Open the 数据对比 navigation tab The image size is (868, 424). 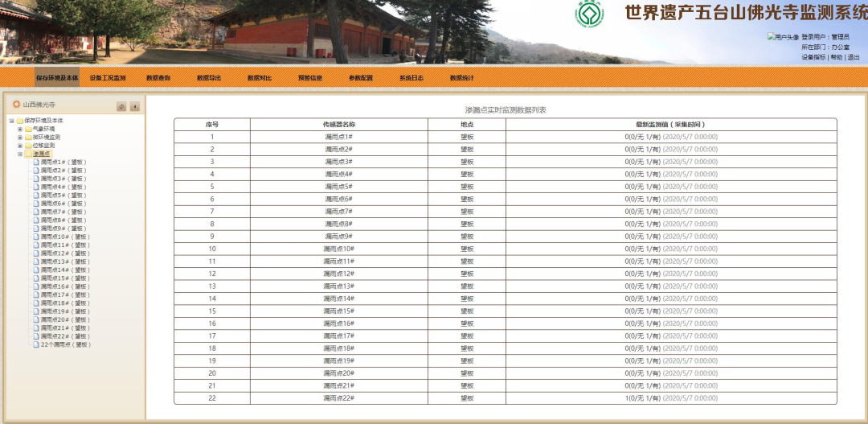pos(259,78)
